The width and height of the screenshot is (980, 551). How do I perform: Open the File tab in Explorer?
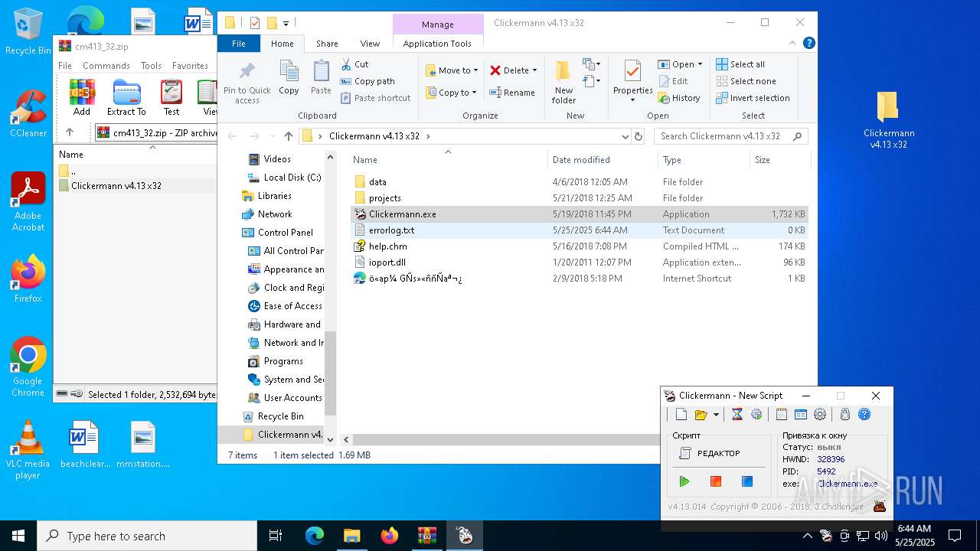click(x=239, y=44)
